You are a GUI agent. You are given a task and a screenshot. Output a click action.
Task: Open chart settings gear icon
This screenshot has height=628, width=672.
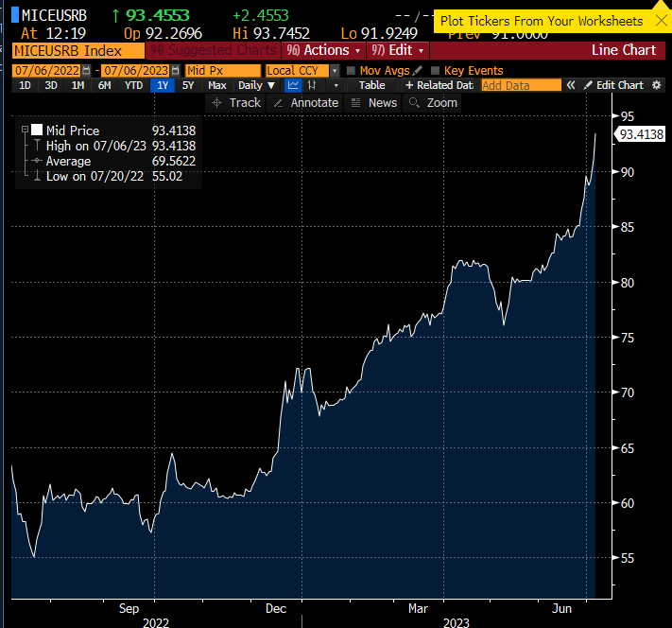click(x=657, y=85)
